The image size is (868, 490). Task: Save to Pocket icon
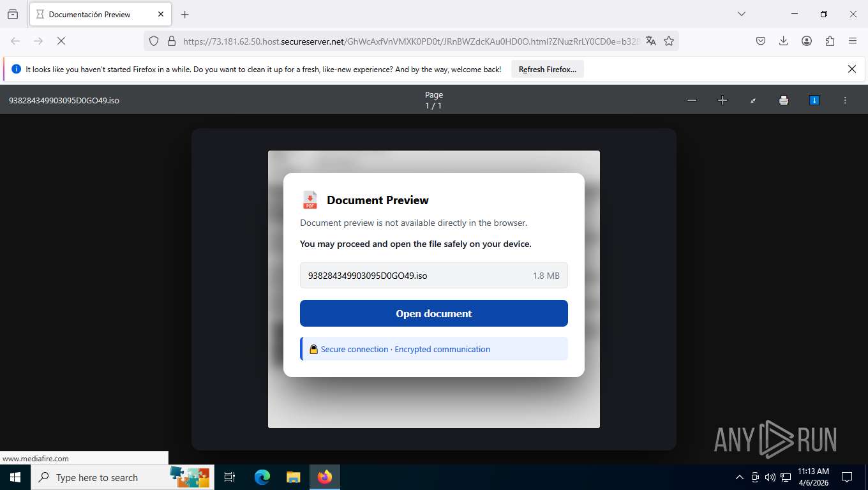click(761, 41)
